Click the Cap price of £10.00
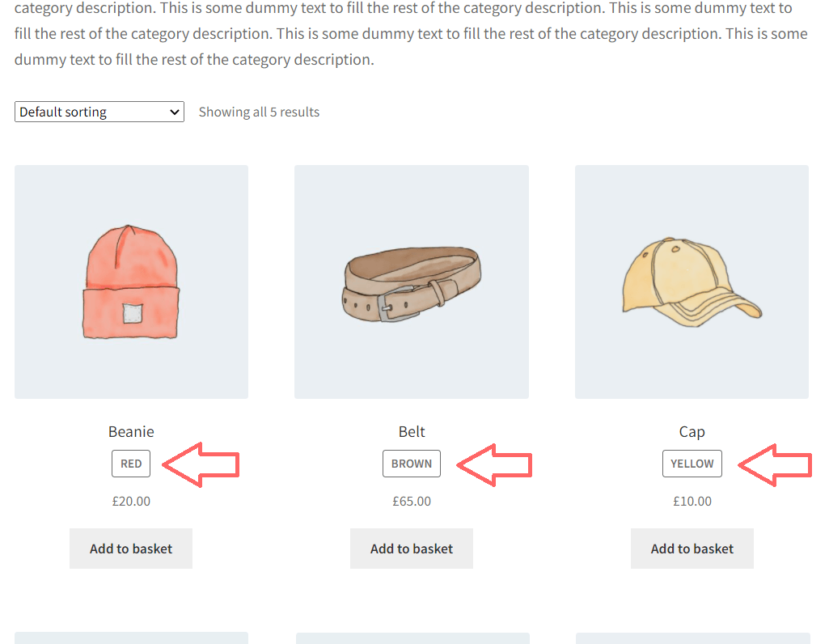 pyautogui.click(x=692, y=501)
